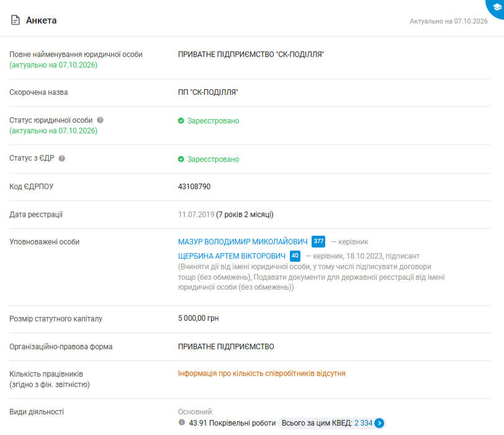Screen dimensions: 504x435
Task: Click the registration date 11.07.2019
Action: 196,215
